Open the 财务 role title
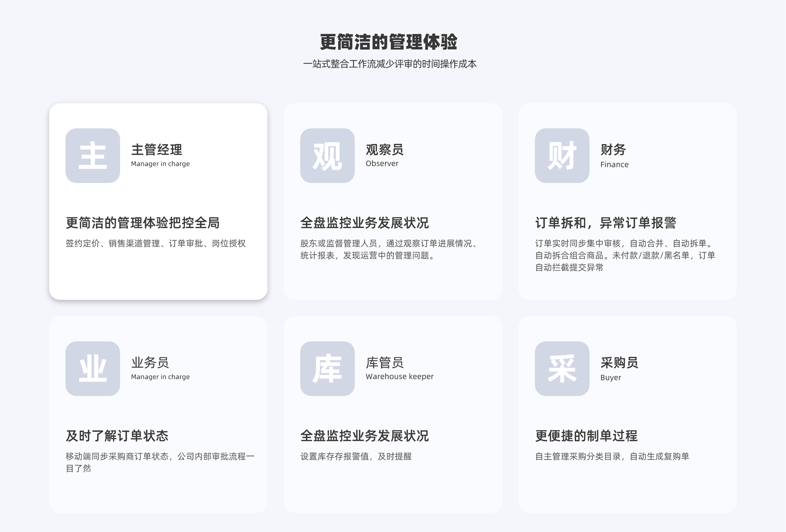 tap(613, 150)
